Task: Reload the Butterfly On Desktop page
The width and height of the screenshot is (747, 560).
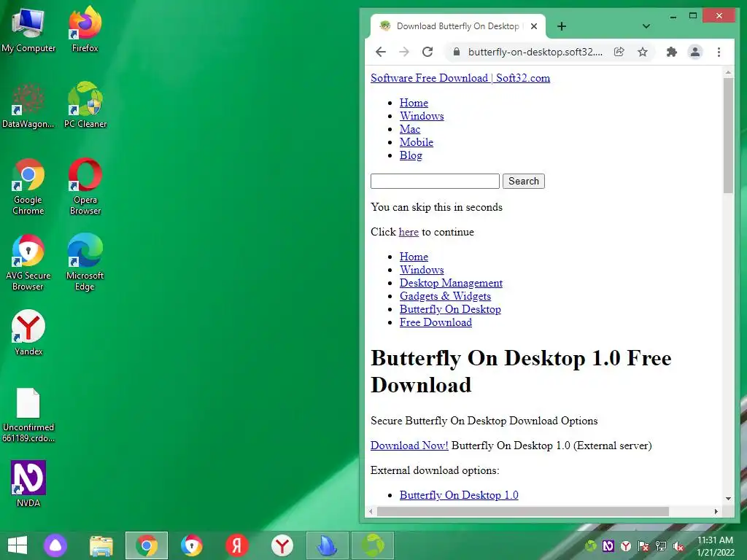Action: coord(427,52)
